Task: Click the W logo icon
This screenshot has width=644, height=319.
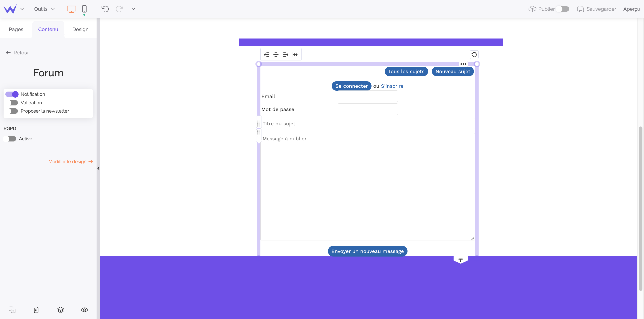Action: pos(10,9)
